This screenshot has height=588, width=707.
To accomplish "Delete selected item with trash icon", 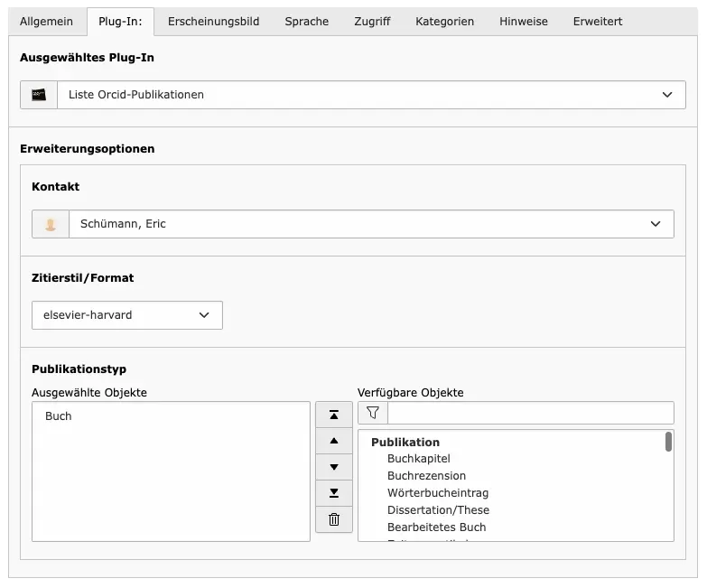I will click(x=334, y=519).
